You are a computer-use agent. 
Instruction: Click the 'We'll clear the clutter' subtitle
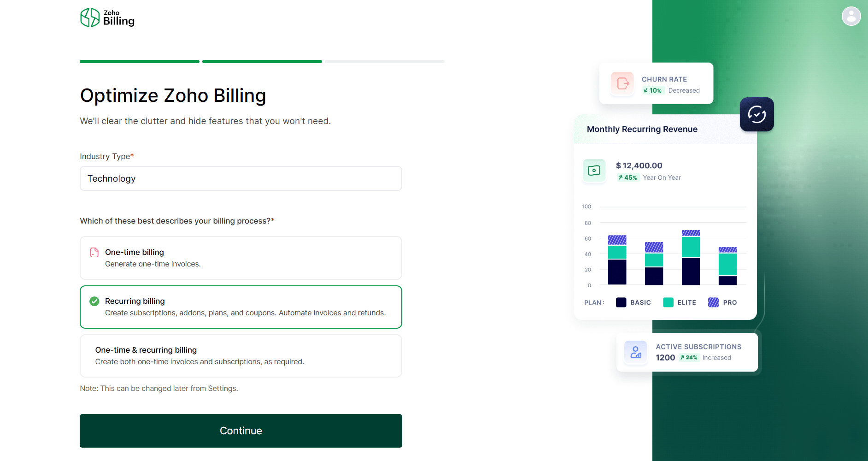pos(205,121)
